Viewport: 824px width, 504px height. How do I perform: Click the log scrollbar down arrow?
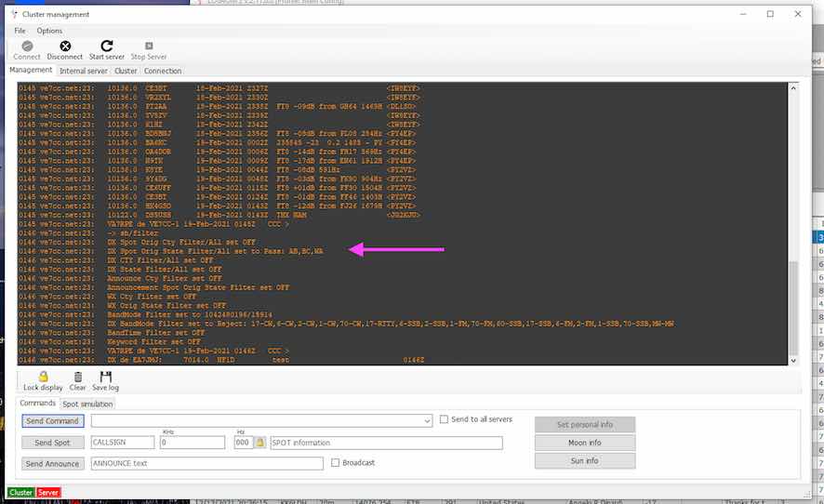click(793, 361)
